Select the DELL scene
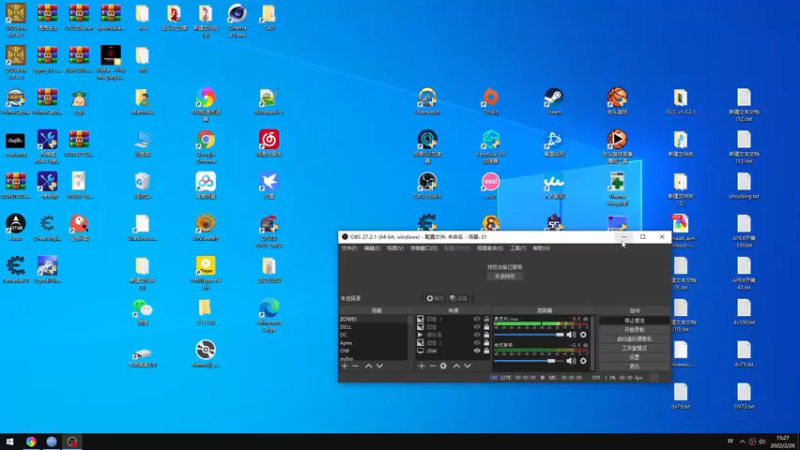 (x=373, y=327)
